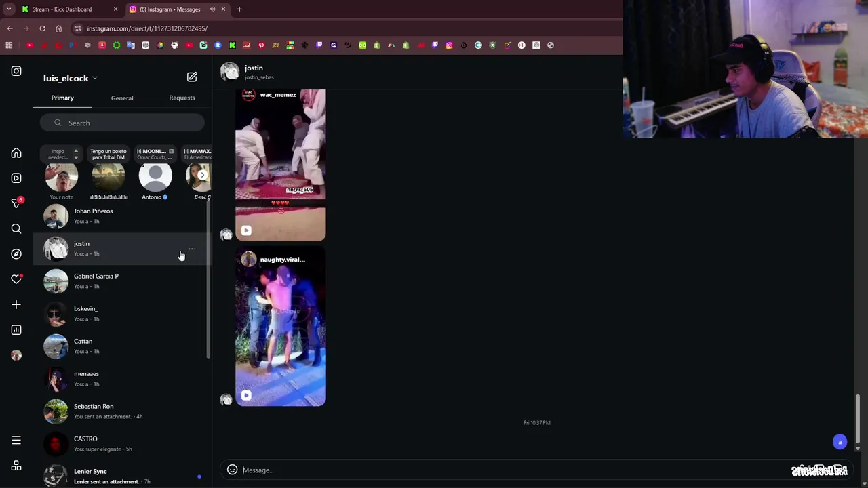This screenshot has height=488, width=868.
Task: Open the More hamburger menu in sidebar
Action: coord(16,441)
